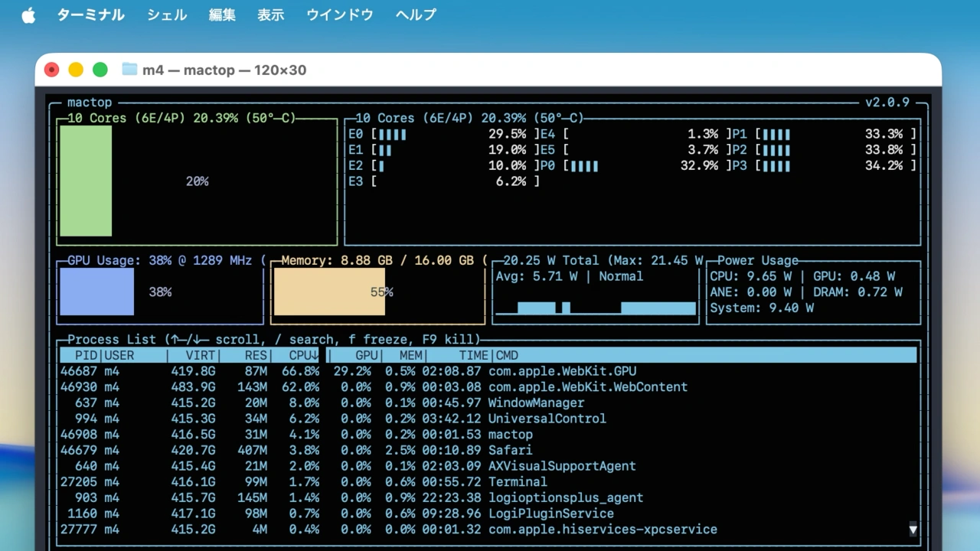
Task: Click the folder icon in the title bar
Action: point(129,70)
